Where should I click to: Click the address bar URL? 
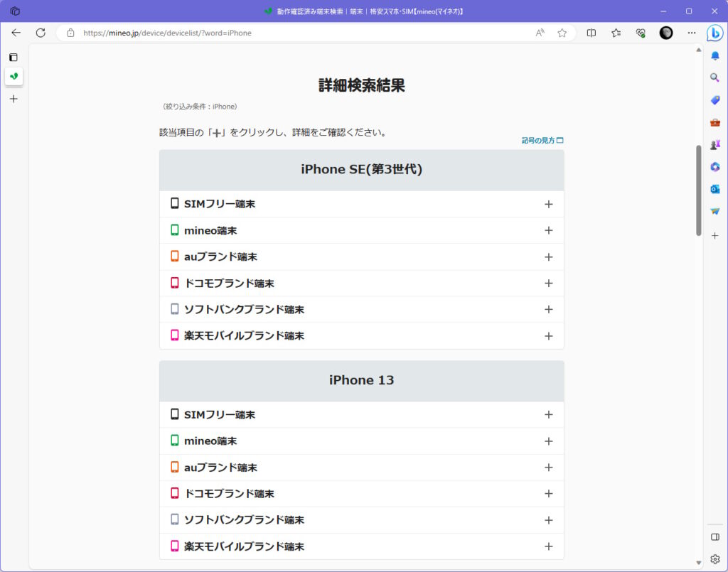167,33
